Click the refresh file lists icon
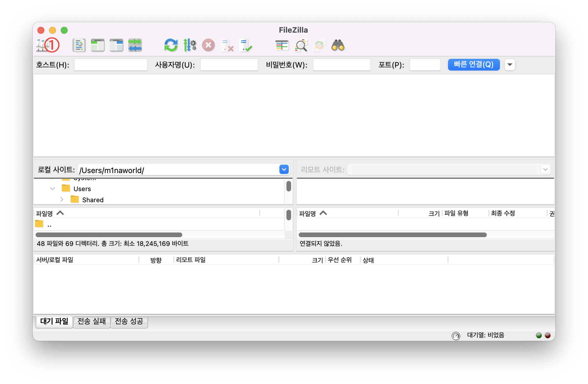Image resolution: width=588 pixels, height=384 pixels. (171, 45)
